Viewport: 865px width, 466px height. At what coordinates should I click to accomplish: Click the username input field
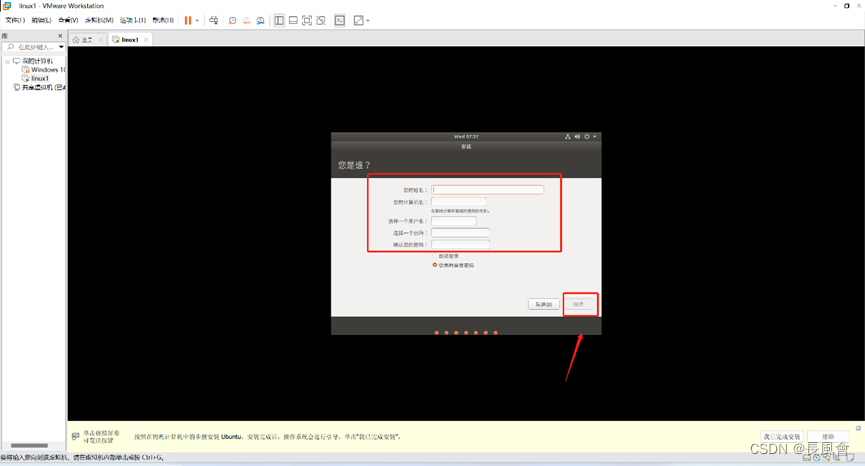tap(453, 221)
